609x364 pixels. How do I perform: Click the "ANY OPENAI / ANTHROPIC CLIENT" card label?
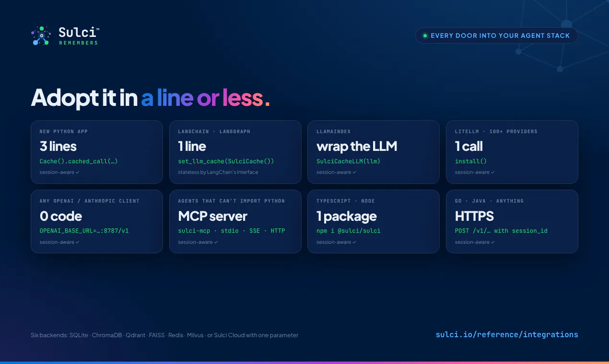pyautogui.click(x=90, y=201)
